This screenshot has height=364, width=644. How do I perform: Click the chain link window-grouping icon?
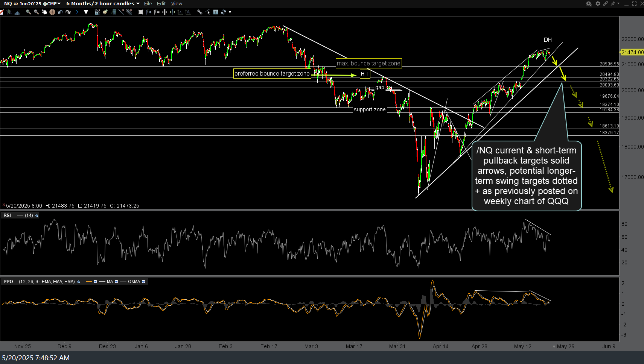tap(605, 4)
